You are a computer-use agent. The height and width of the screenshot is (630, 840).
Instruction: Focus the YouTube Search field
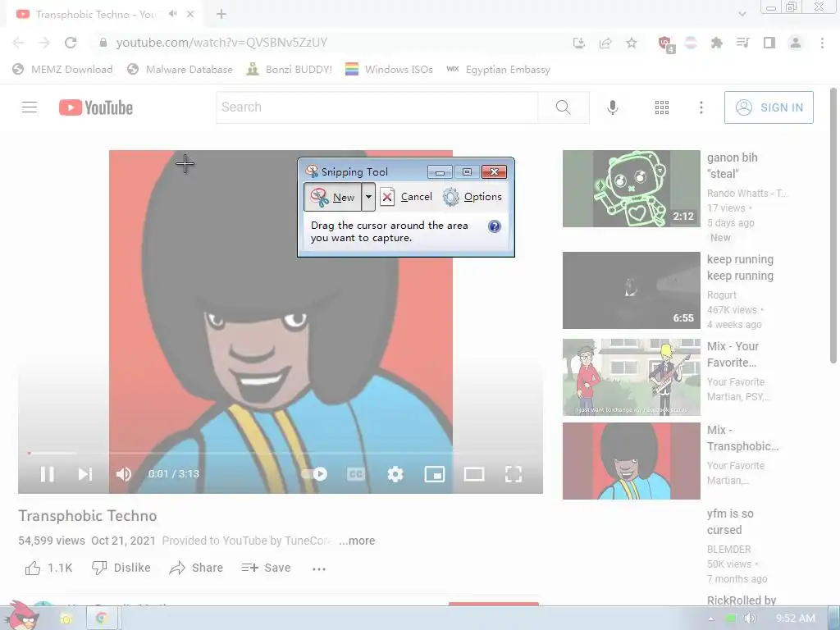(377, 107)
